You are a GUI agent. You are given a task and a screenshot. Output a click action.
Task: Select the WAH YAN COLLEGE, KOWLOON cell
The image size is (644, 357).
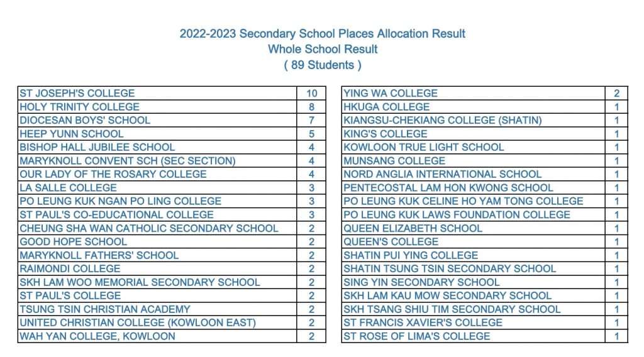[x=97, y=336]
